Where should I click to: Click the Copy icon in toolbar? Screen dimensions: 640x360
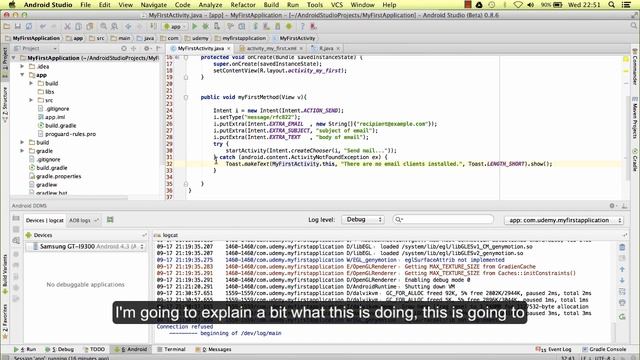point(78,27)
